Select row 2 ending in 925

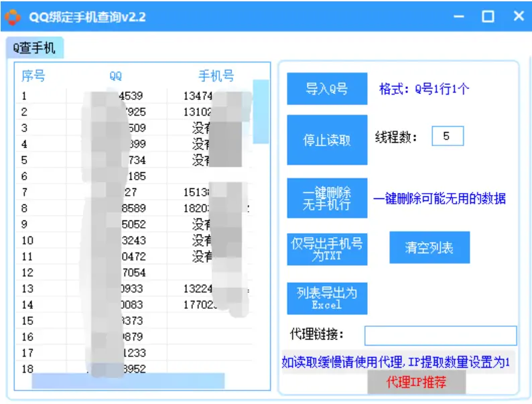[x=135, y=112]
